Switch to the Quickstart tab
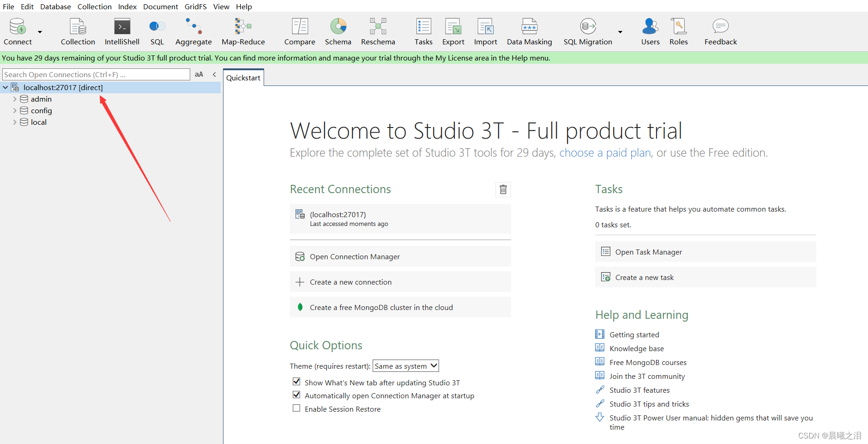This screenshot has height=444, width=868. [x=243, y=77]
